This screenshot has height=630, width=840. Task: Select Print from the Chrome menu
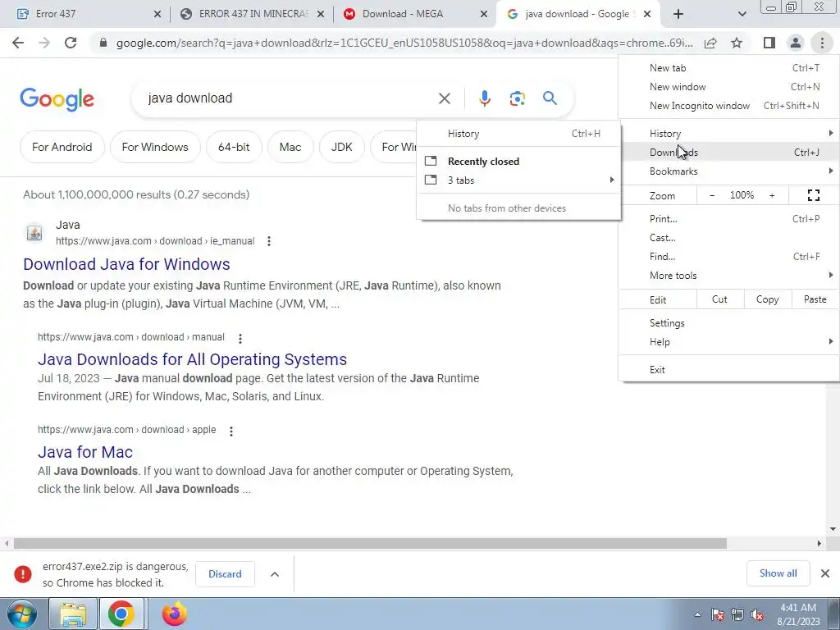(x=729, y=219)
